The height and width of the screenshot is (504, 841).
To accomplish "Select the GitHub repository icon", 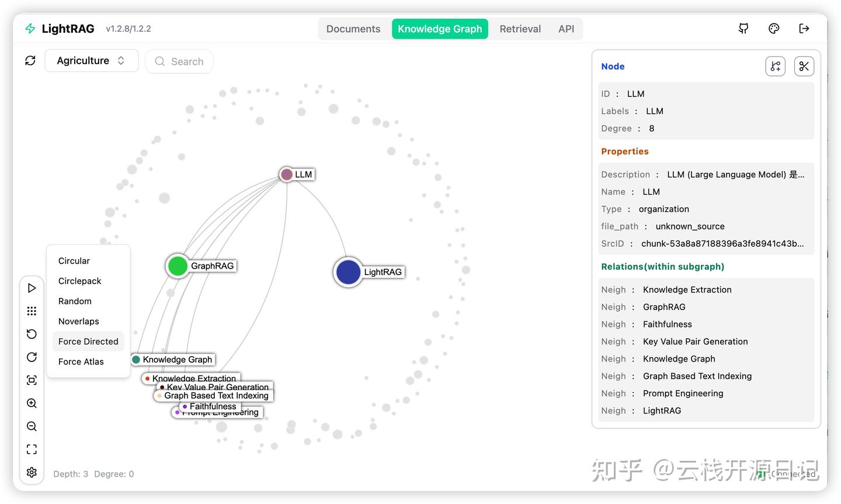I will pyautogui.click(x=743, y=28).
